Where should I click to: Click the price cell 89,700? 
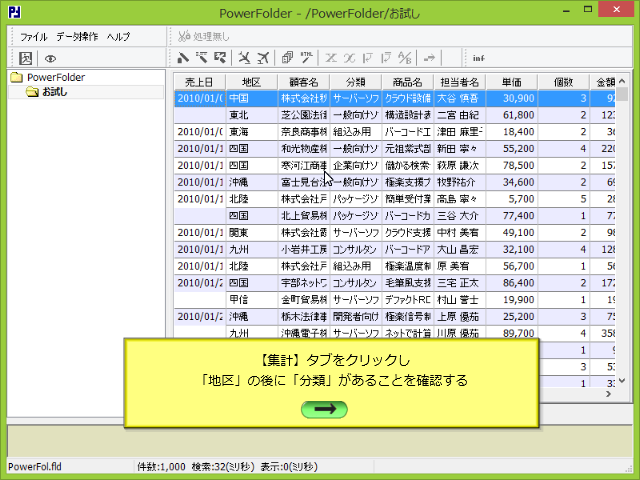512,333
